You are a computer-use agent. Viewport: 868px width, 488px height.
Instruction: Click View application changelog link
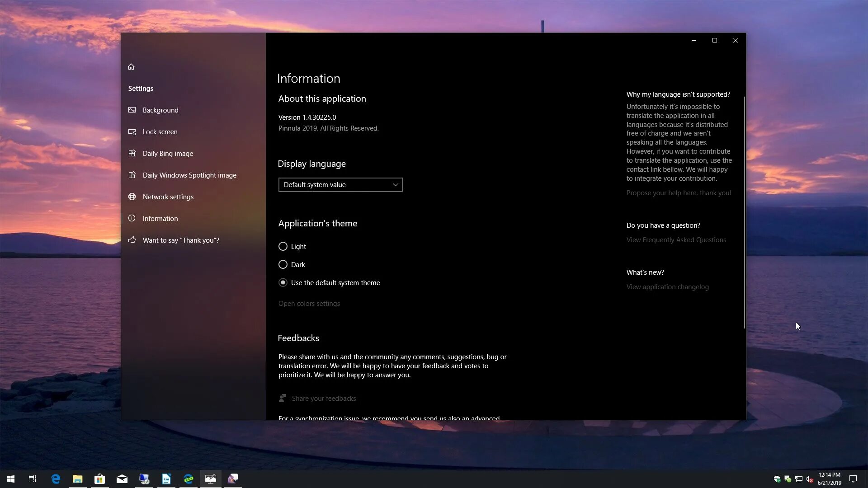(667, 287)
